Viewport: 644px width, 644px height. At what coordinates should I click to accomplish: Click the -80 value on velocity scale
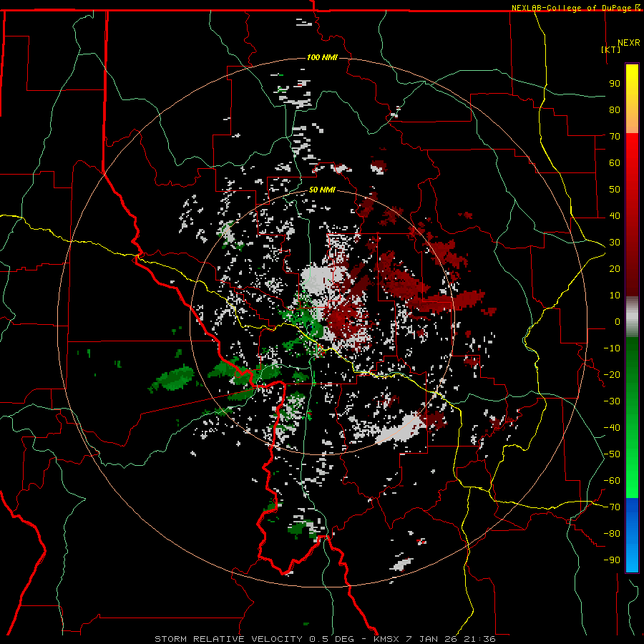612,534
